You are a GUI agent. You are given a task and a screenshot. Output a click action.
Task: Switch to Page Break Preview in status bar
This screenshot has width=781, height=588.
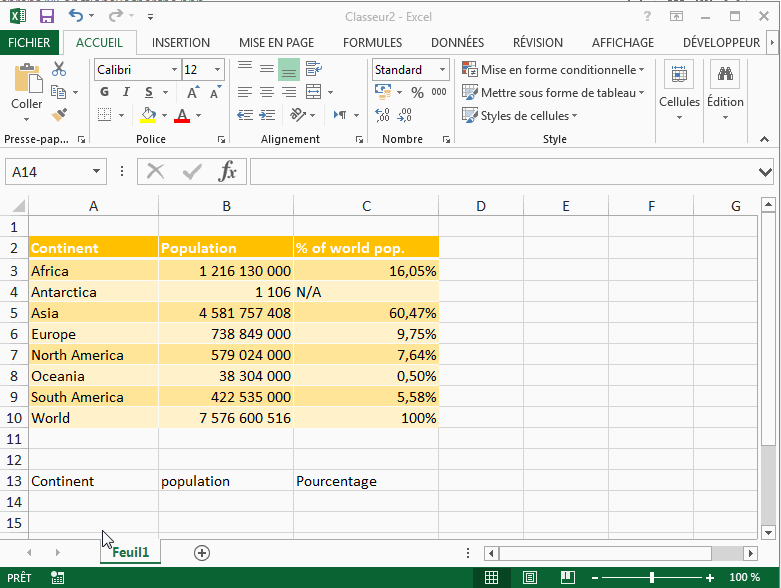click(568, 578)
